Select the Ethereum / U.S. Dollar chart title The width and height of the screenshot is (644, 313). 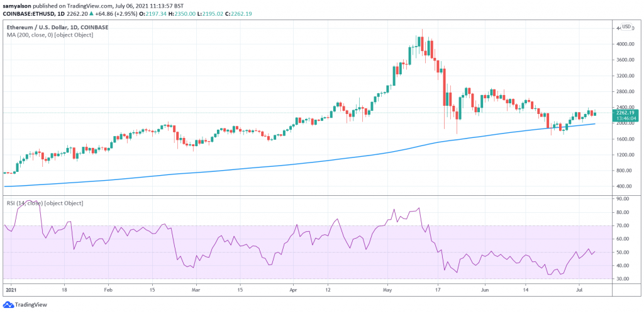(58, 27)
